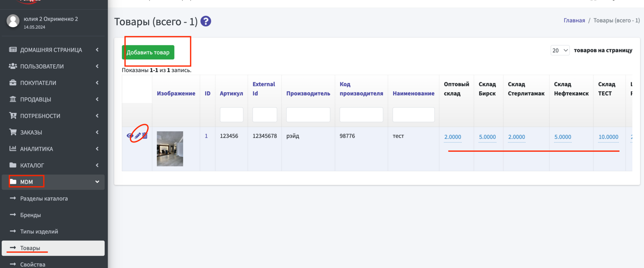Screen dimensions: 644x268
Task: Sort by Производитель column header
Action: (x=308, y=93)
